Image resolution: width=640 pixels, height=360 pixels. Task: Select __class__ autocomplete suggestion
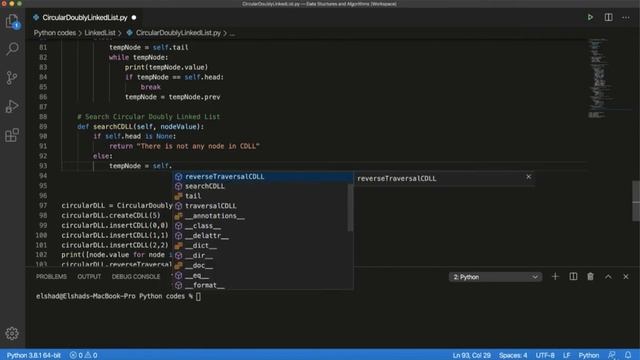coord(260,226)
